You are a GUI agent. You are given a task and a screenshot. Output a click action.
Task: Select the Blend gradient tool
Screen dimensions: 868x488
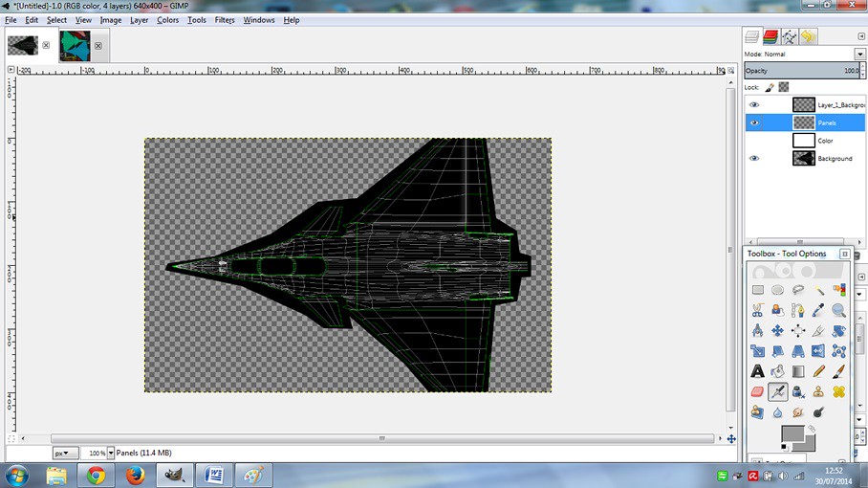tap(797, 371)
